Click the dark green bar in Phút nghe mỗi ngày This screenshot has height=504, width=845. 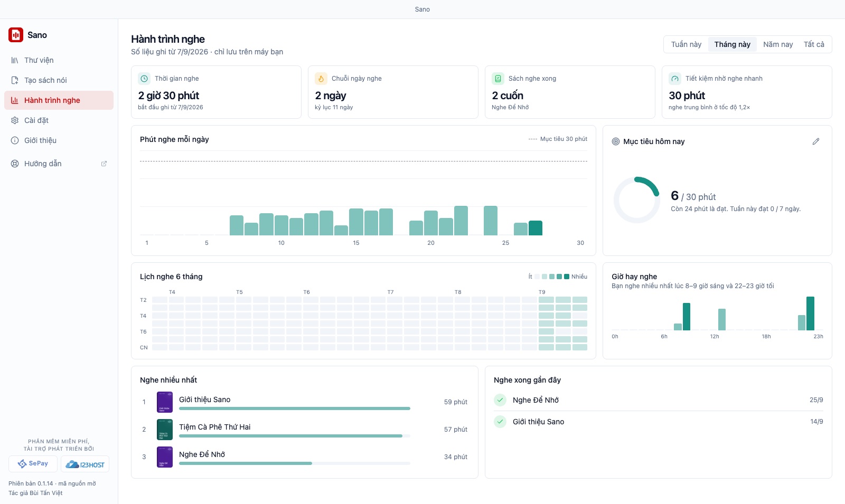tap(536, 228)
